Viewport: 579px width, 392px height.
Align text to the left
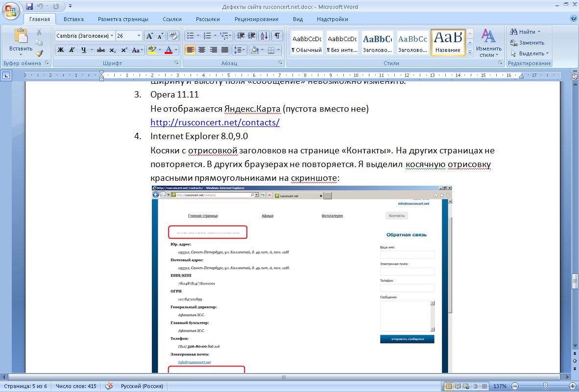(x=191, y=50)
